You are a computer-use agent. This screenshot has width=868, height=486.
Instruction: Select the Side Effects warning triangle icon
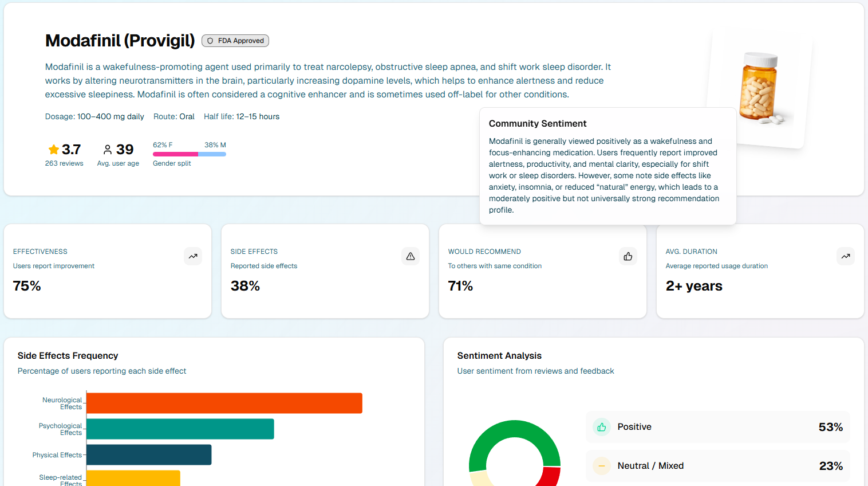pyautogui.click(x=411, y=256)
